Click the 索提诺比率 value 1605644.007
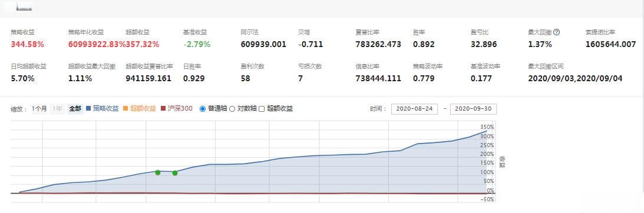644x213 pixels. click(x=611, y=44)
